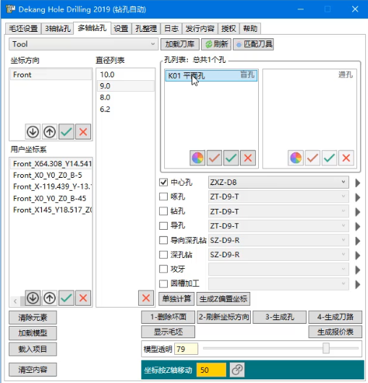Open the 帮助 tab

tap(250, 29)
